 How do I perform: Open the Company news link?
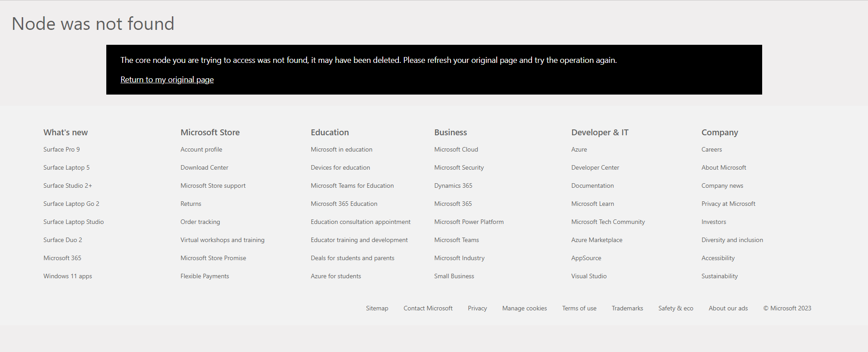[x=722, y=186]
